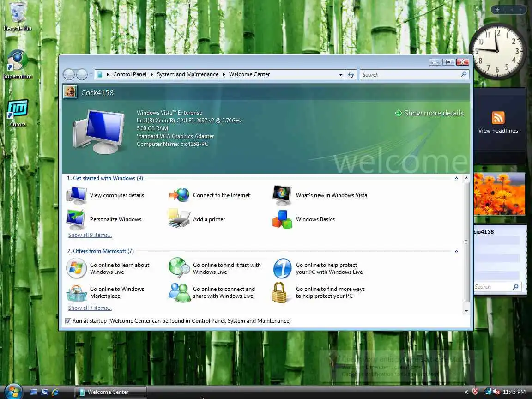The height and width of the screenshot is (399, 532).
Task: Launch Supermium from the desktop
Action: pos(17,65)
